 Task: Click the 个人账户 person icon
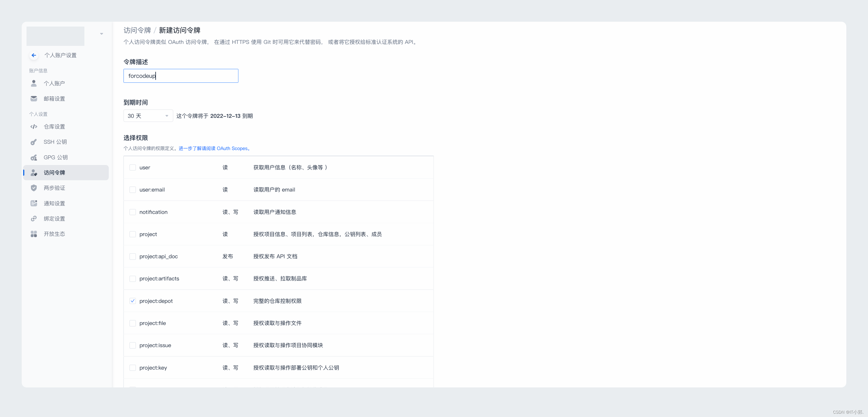point(34,83)
